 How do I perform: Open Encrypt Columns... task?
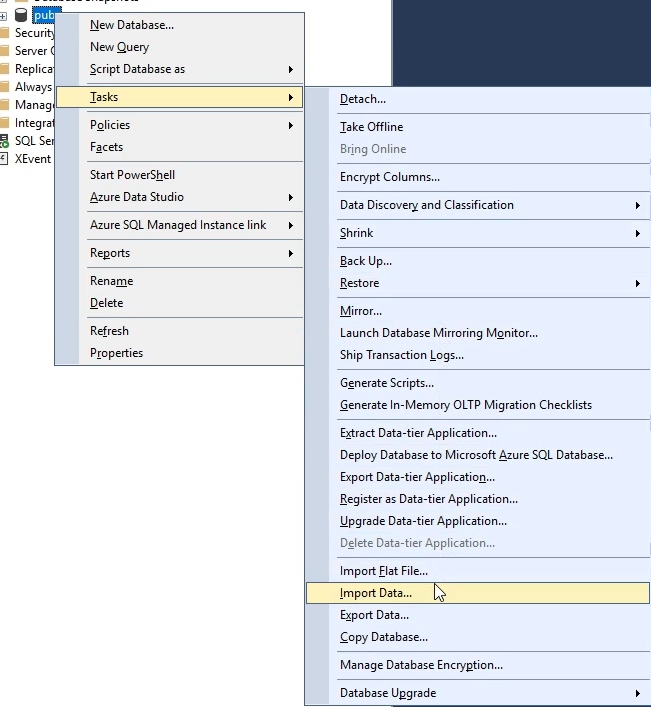pos(390,177)
